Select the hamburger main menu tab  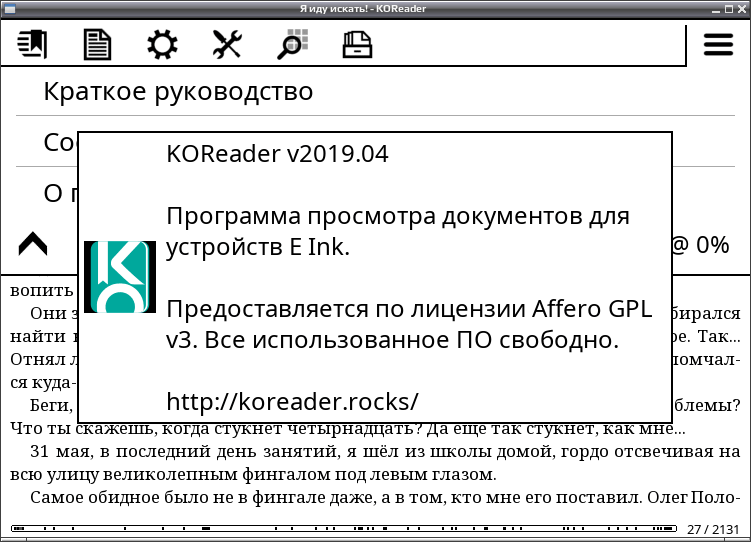click(x=718, y=45)
